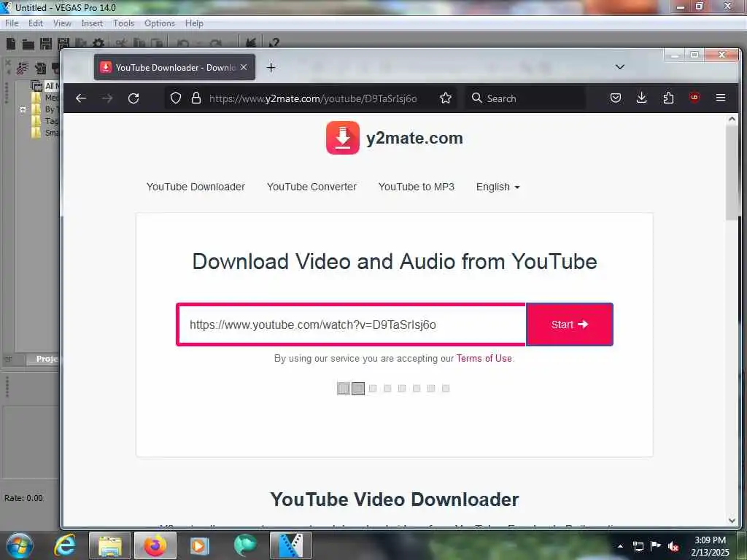This screenshot has width=747, height=560.
Task: Open the File menu in VEGAS
Action: [12, 23]
